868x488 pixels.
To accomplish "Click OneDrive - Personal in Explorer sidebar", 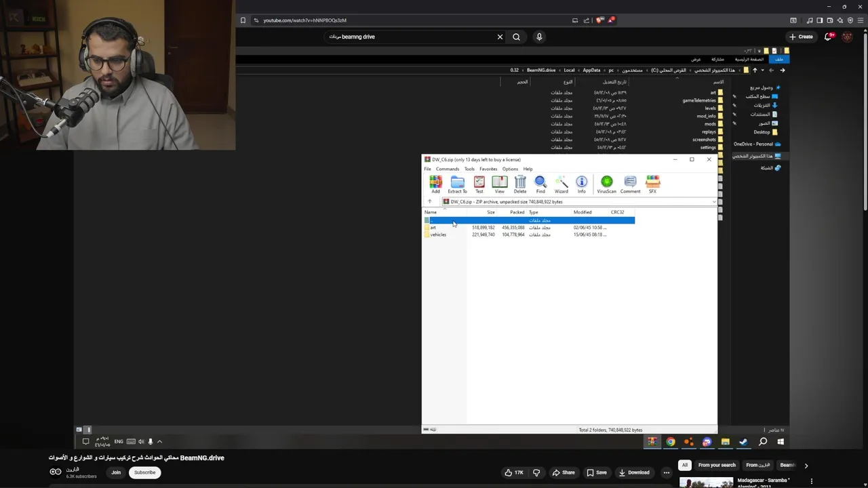I will point(757,144).
